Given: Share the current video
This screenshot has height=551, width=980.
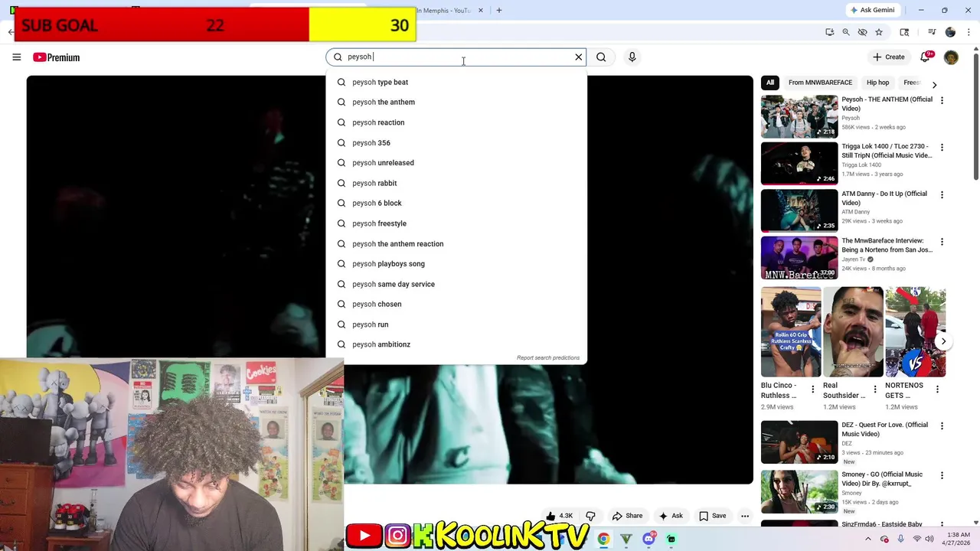Looking at the screenshot, I should pyautogui.click(x=627, y=516).
